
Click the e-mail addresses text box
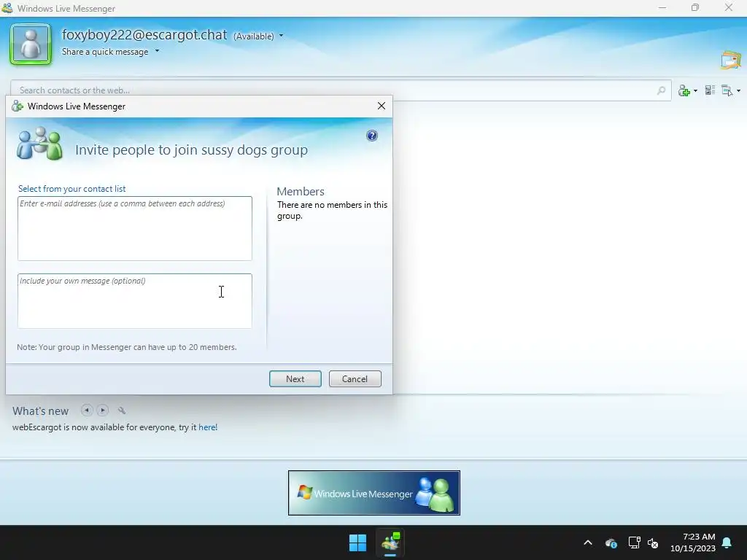pos(135,228)
